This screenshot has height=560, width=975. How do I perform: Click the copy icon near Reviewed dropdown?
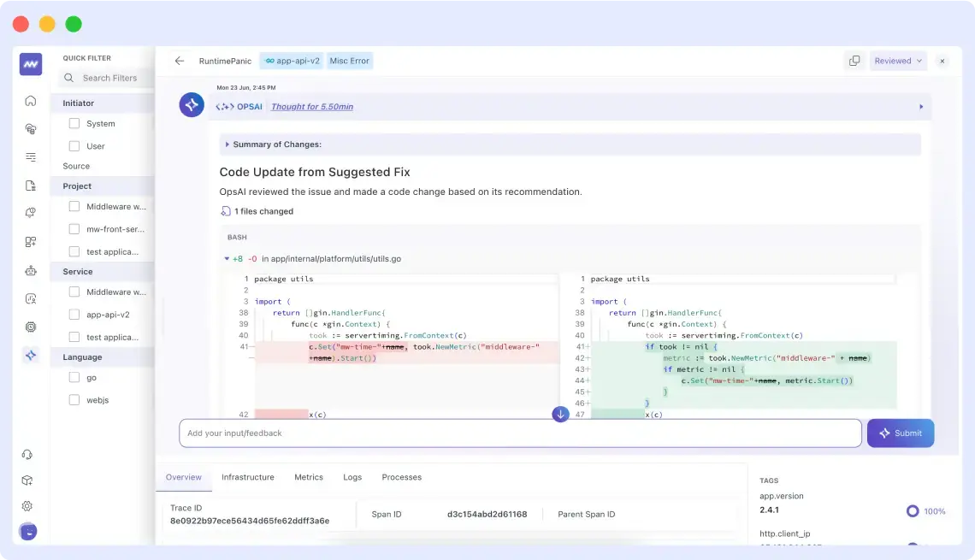(x=854, y=61)
